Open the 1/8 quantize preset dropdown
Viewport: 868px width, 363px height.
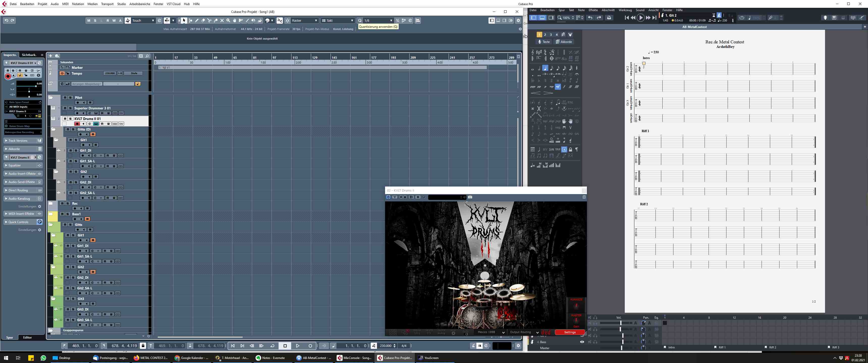coord(378,20)
